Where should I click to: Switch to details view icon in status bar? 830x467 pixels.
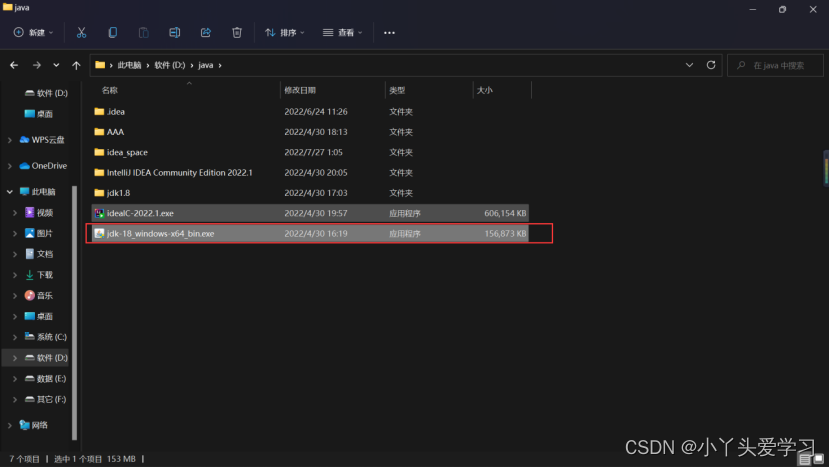[x=805, y=459]
